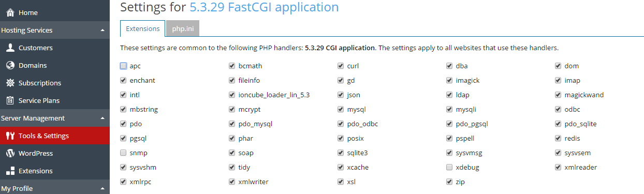Viewport: 644px width, 194px height.
Task: Click the Tools & Settings wrench icon
Action: tap(10, 136)
